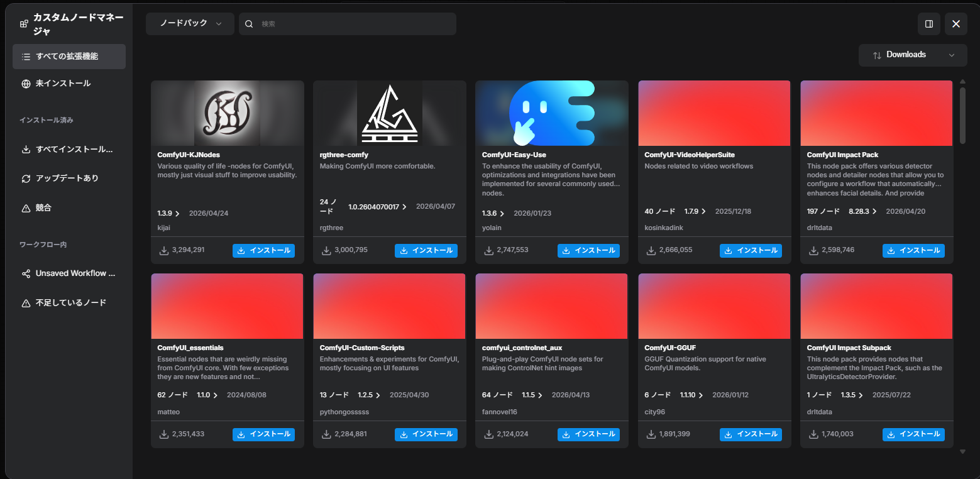Viewport: 980px width, 479px height.
Task: Click the globe icon beside 未インストール
Action: click(x=26, y=84)
